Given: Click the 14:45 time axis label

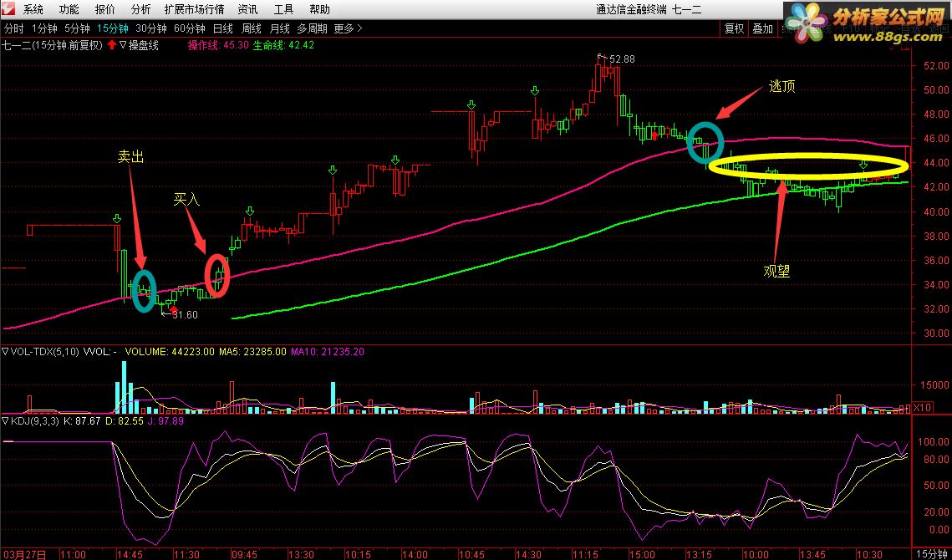Looking at the screenshot, I should [130, 554].
